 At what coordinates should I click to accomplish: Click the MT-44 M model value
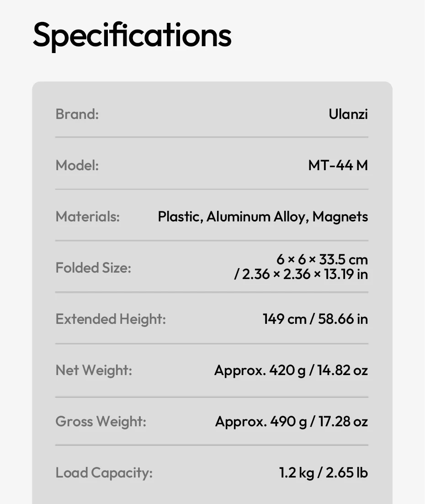tap(338, 165)
